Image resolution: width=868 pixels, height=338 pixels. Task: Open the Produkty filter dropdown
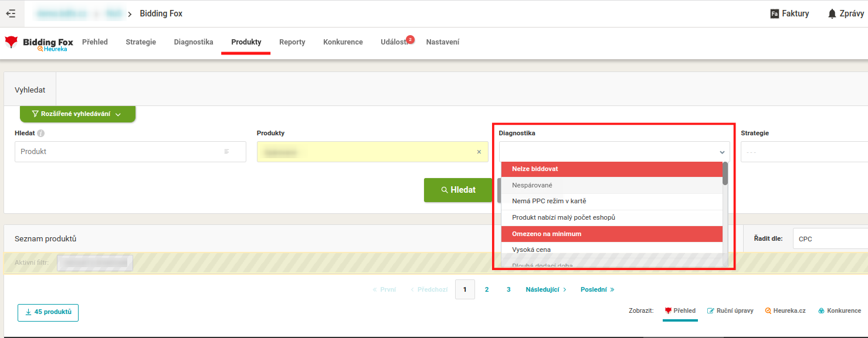372,152
